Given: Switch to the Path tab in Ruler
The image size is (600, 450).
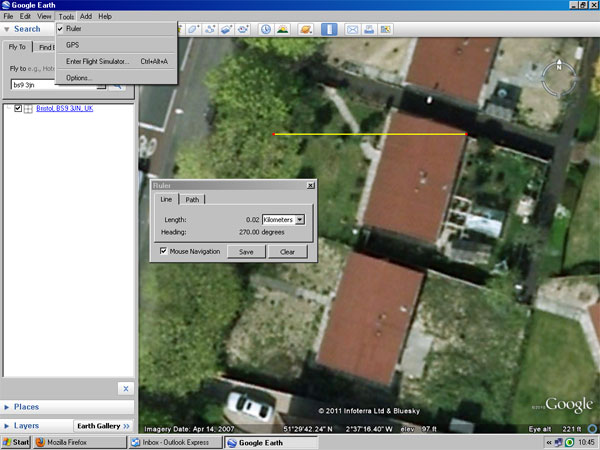Looking at the screenshot, I should pyautogui.click(x=193, y=200).
